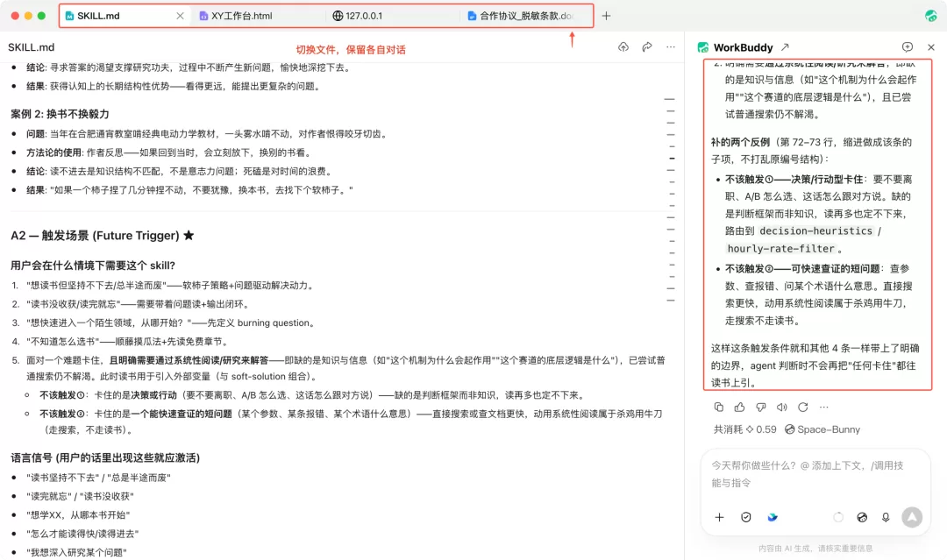
Task: Give thumbs down to the response
Action: point(761,408)
